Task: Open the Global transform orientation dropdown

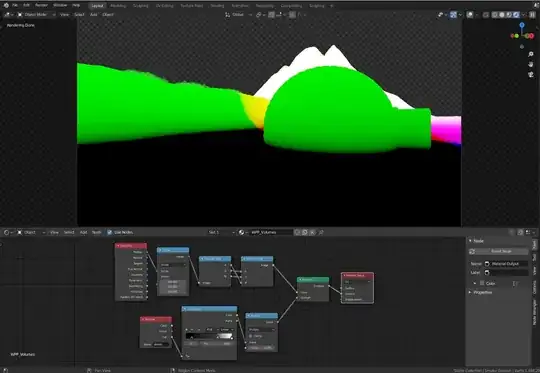Action: point(238,14)
